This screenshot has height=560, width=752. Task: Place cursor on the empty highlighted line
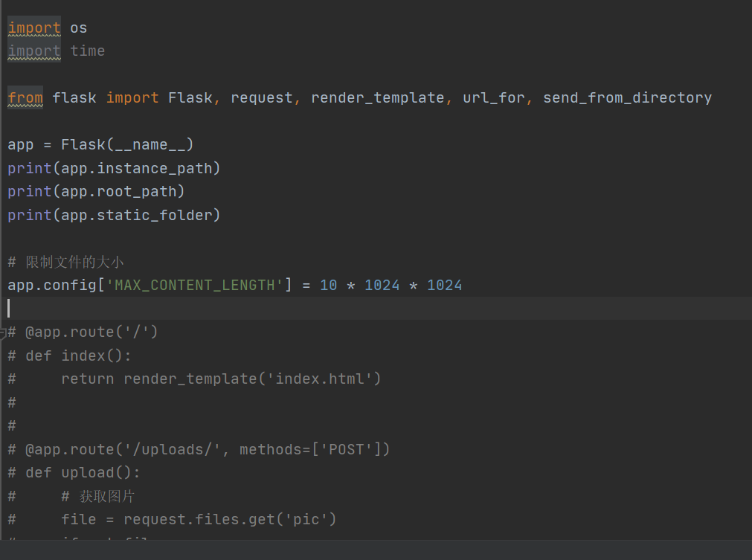(376, 309)
